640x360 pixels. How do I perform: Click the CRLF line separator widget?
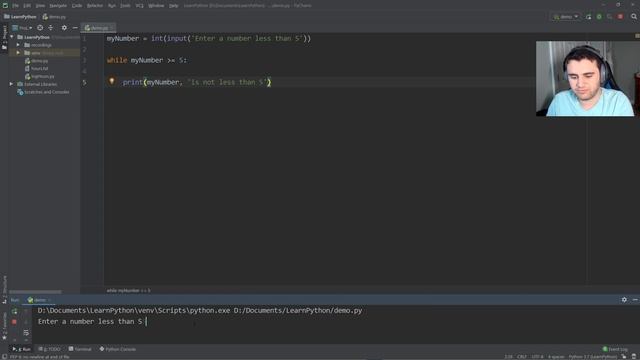pyautogui.click(x=522, y=357)
